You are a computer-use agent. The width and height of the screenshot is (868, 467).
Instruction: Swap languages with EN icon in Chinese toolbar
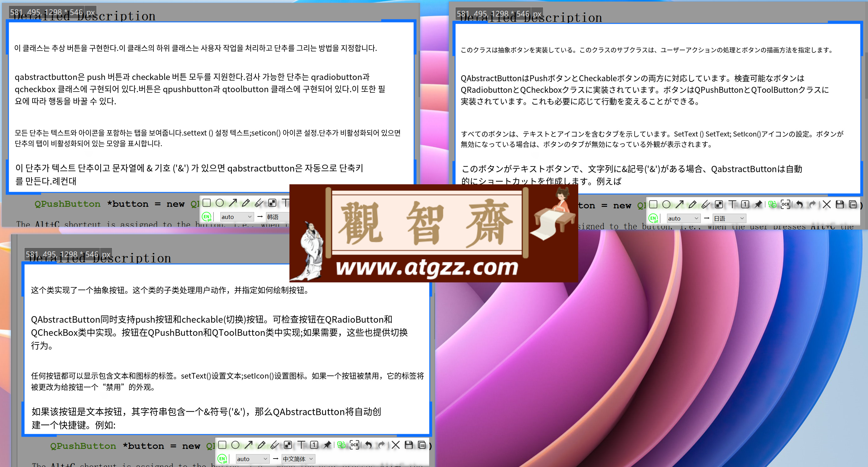(222, 459)
